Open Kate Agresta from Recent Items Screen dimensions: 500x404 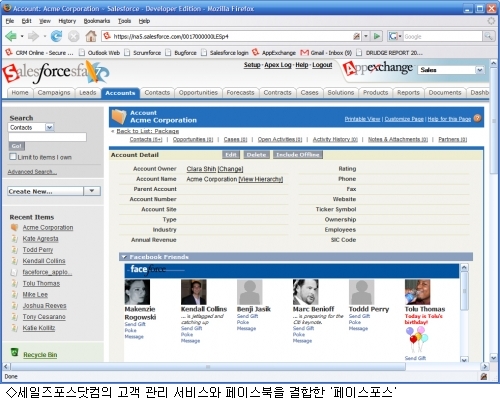[40, 239]
